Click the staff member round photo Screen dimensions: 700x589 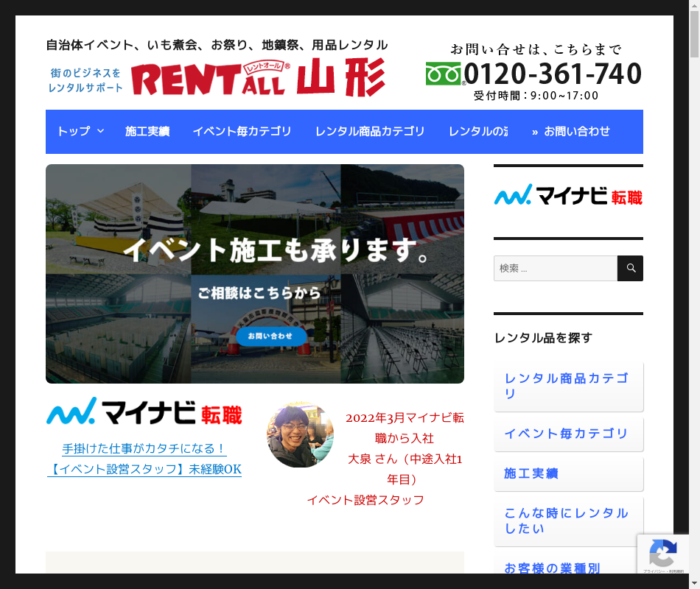pos(300,434)
